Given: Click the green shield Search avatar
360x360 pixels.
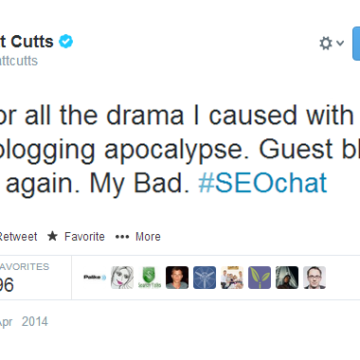Looking at the screenshot, I should pyautogui.click(x=150, y=277).
